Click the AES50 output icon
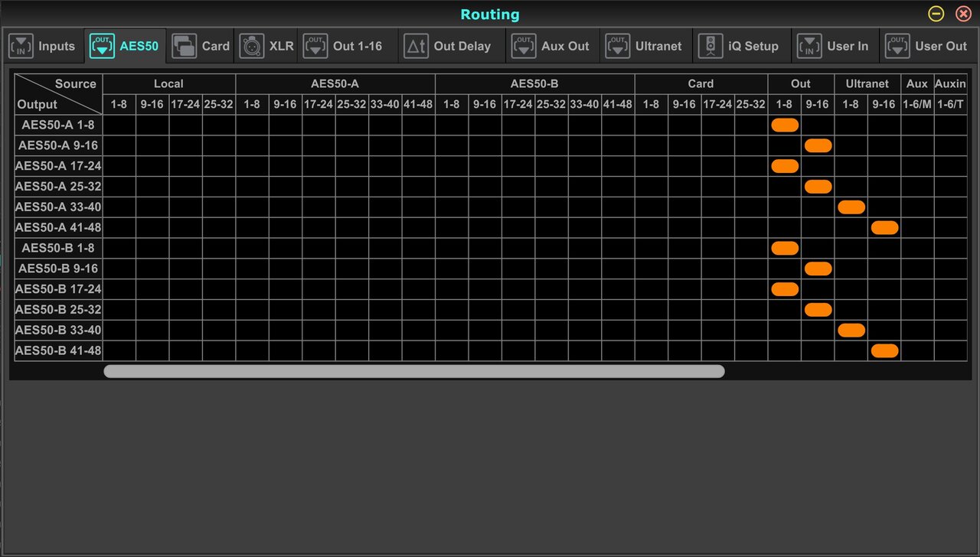Screen dimensions: 980x557 coord(102,46)
